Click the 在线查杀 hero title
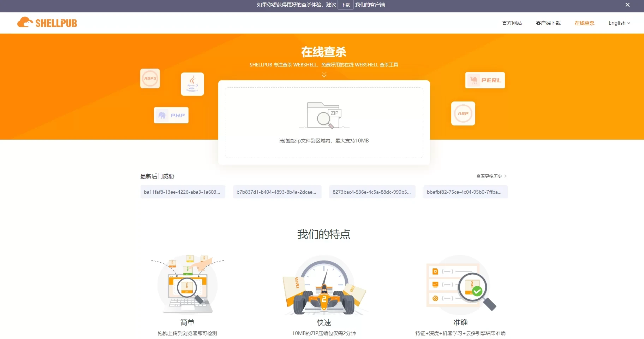Image resolution: width=644 pixels, height=339 pixels. point(324,52)
